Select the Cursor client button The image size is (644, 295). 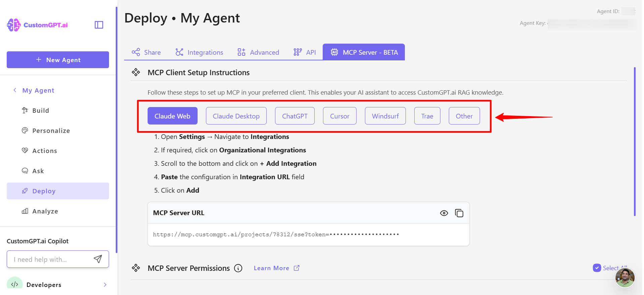coord(340,116)
